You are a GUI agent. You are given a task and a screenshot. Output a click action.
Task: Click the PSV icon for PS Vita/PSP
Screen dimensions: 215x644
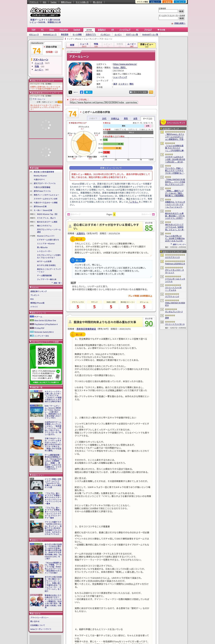tap(32, 328)
